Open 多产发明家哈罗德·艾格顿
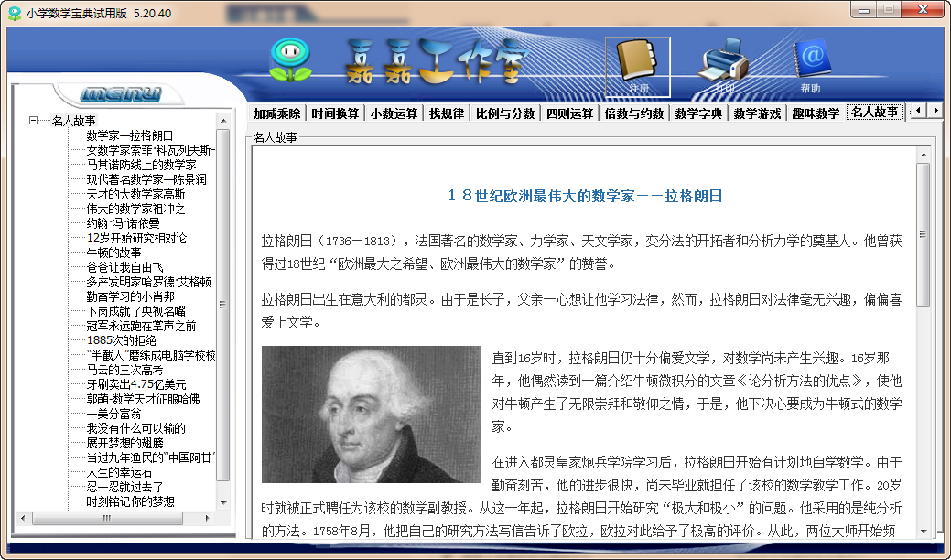The image size is (951, 560). 148,282
